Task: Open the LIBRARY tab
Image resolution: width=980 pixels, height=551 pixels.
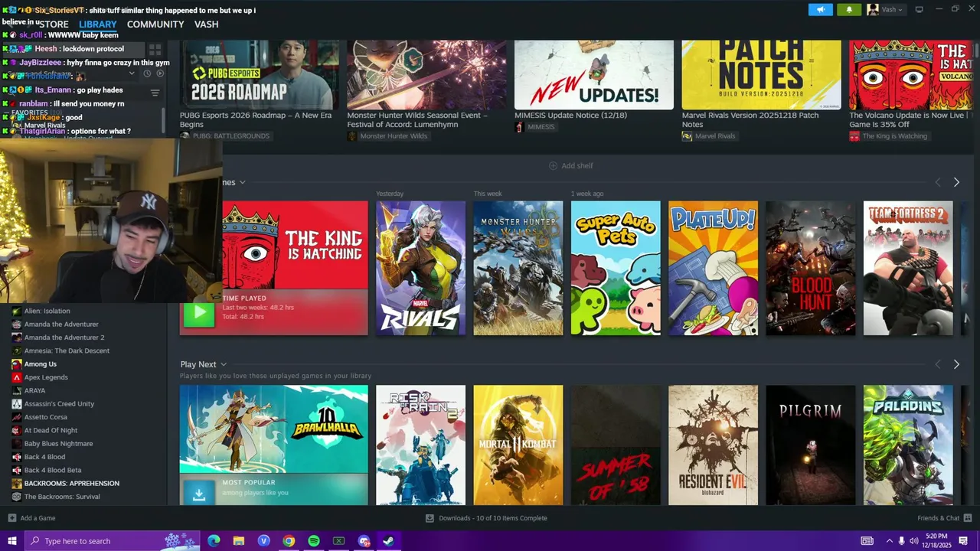Action: [97, 24]
